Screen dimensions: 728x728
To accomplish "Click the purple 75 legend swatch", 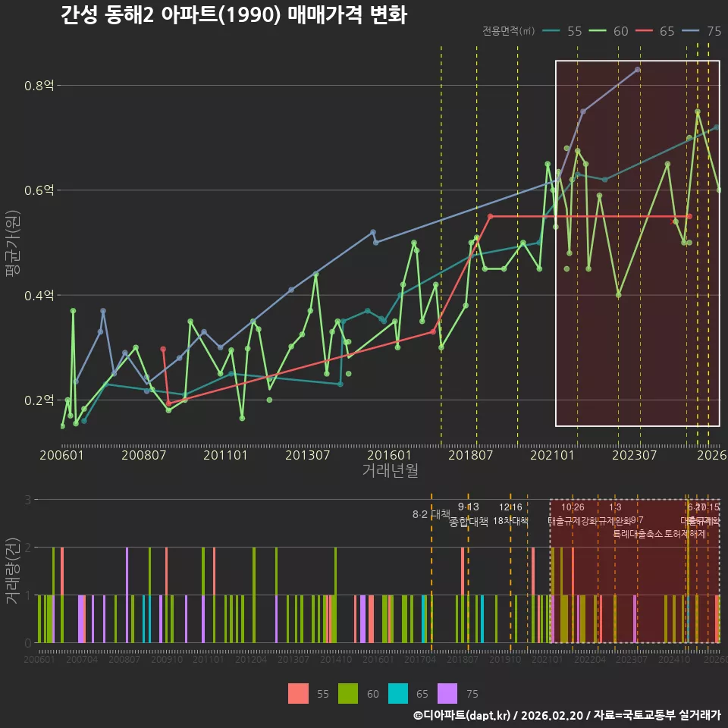I will tap(447, 693).
